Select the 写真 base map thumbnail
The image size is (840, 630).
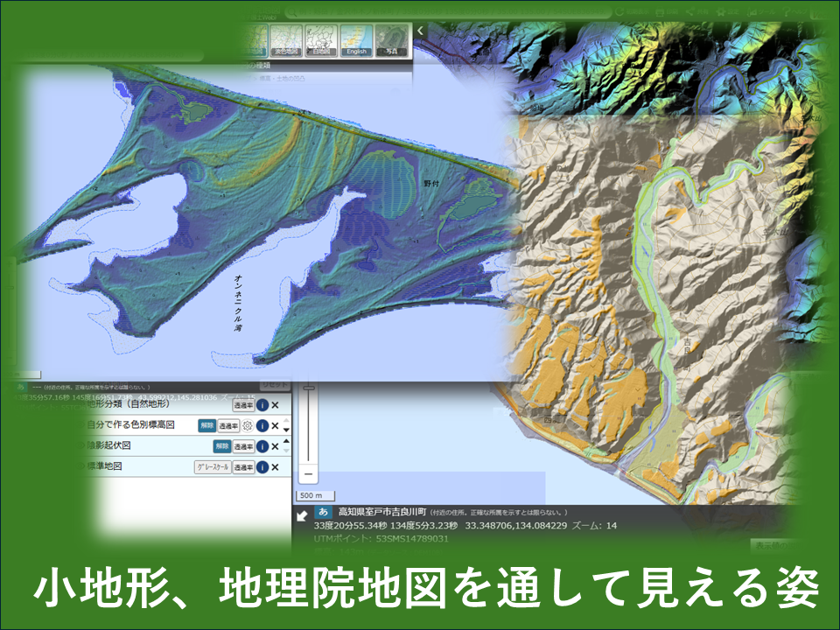pos(392,41)
